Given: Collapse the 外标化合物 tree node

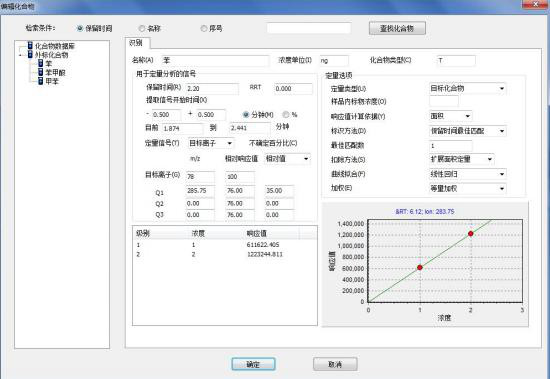Looking at the screenshot, I should pos(20,55).
